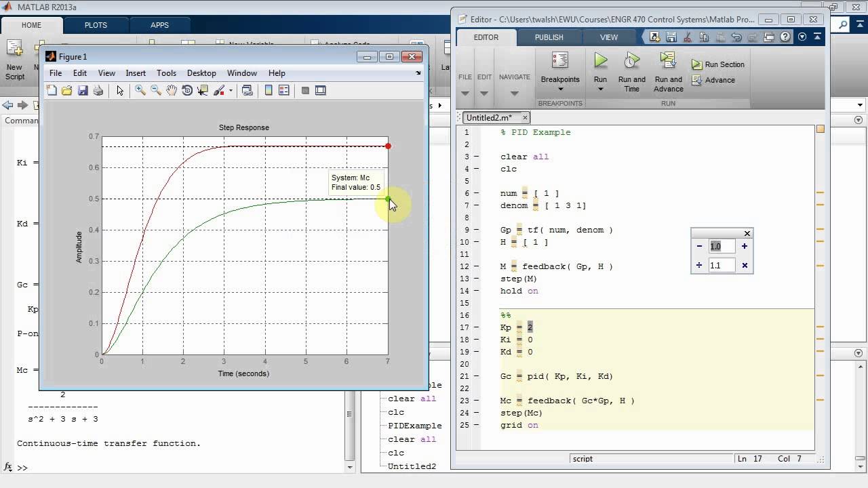Open the Figure 1 Tools menu
Viewport: 868px width, 488px height.
point(166,73)
